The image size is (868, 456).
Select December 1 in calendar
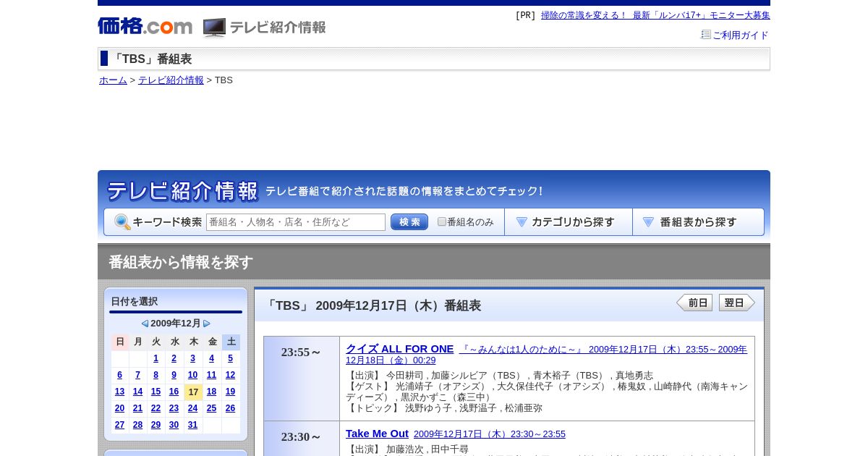pyautogui.click(x=156, y=358)
